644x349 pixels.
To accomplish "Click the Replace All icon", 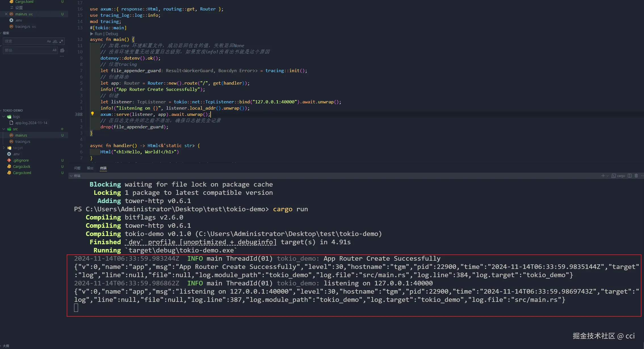I will coord(62,50).
